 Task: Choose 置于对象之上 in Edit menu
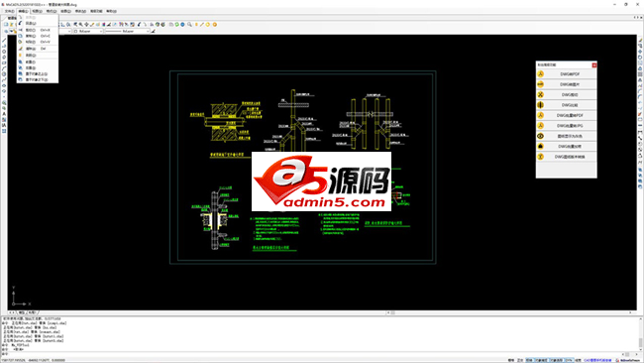click(38, 73)
